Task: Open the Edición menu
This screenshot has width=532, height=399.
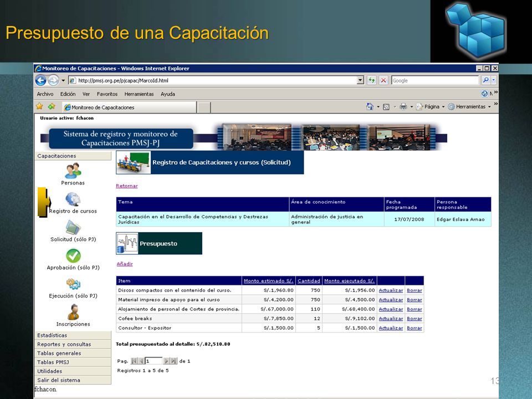Action: click(x=68, y=94)
